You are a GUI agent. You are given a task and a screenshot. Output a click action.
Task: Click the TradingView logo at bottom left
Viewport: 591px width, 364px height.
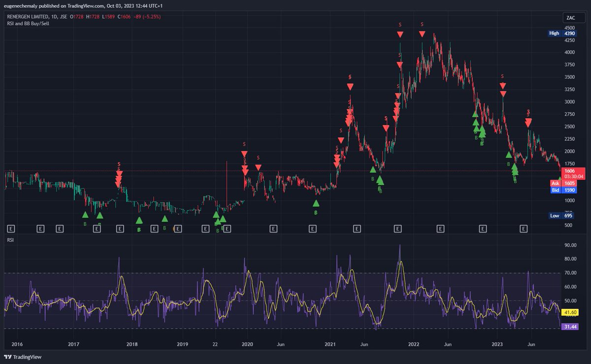pyautogui.click(x=23, y=357)
